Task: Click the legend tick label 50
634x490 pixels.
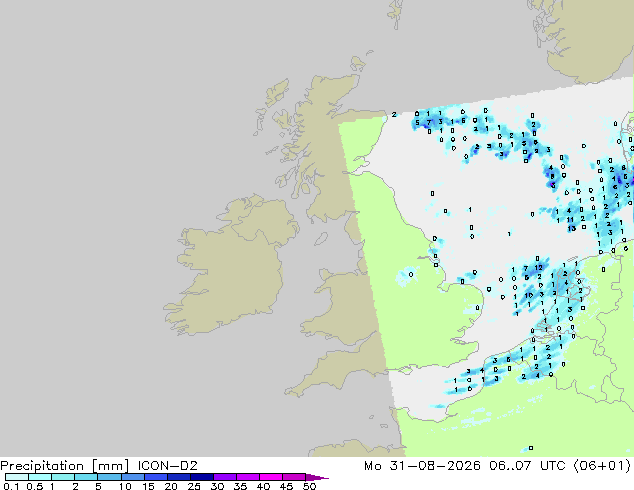Action: [309, 486]
